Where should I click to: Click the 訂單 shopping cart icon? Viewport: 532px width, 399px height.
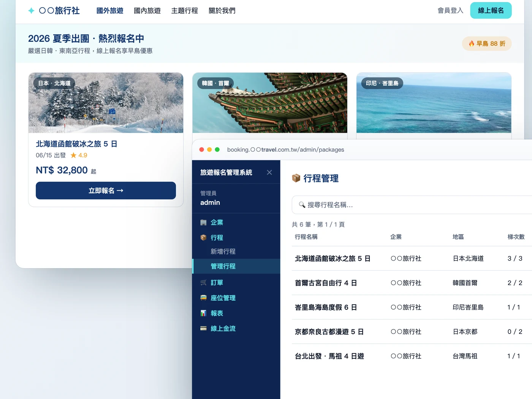pyautogui.click(x=203, y=283)
